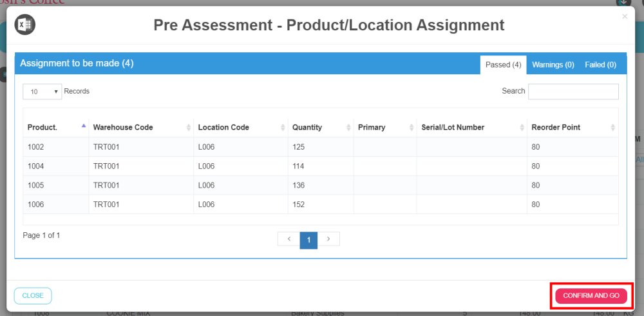The height and width of the screenshot is (316, 644).
Task: Go to the next page arrow
Action: click(x=328, y=239)
